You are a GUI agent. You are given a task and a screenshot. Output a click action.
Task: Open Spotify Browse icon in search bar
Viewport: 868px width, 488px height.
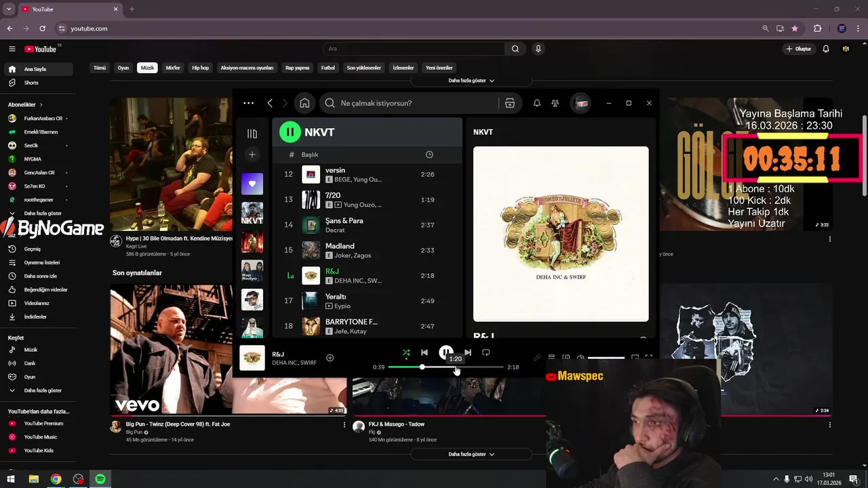tap(510, 103)
